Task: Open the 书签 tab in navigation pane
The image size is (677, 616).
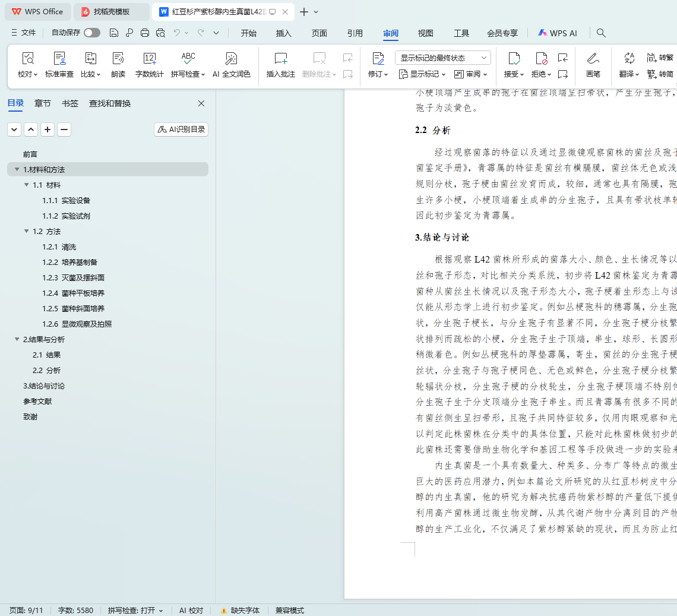Action: [69, 103]
